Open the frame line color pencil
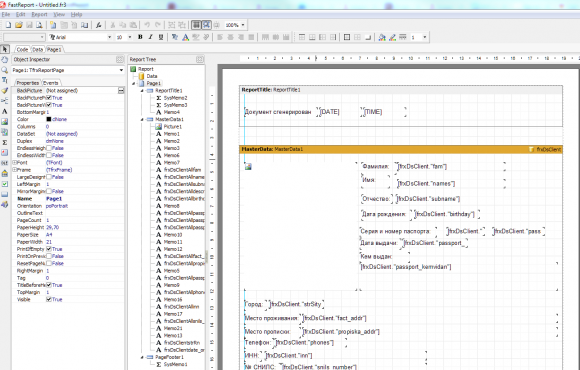Image resolution: width=580 pixels, height=370 pixels. [392, 37]
